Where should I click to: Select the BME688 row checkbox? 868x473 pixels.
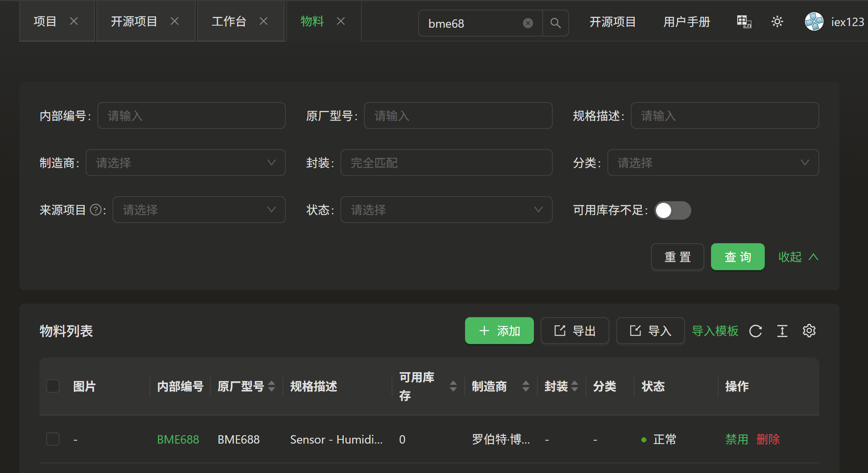point(53,439)
